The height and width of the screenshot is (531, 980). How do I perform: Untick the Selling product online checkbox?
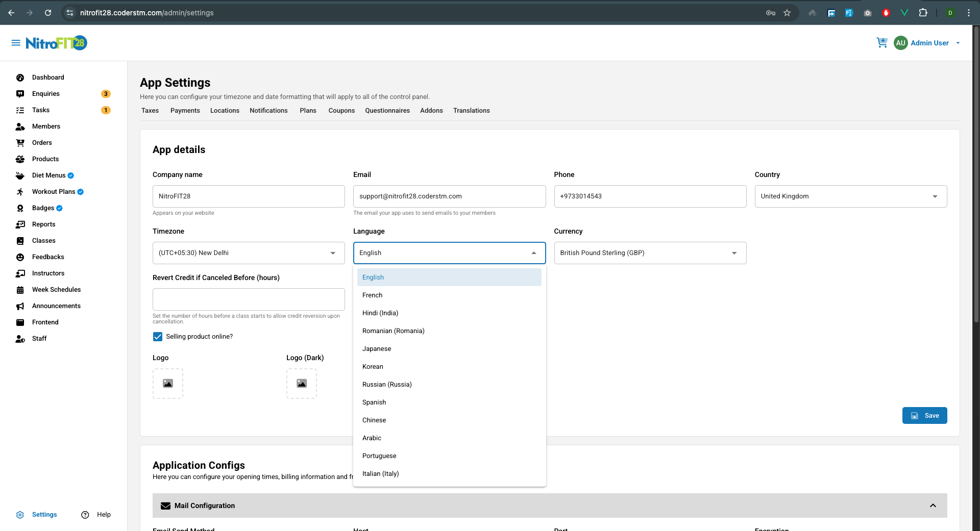point(158,337)
